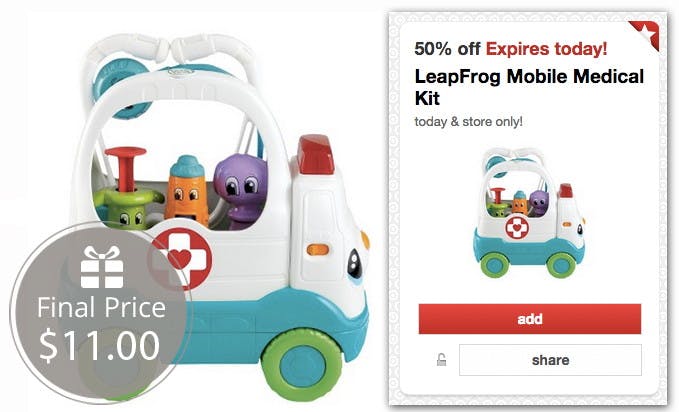The image size is (679, 412).
Task: Click the green syringe toy character
Action: 126,189
